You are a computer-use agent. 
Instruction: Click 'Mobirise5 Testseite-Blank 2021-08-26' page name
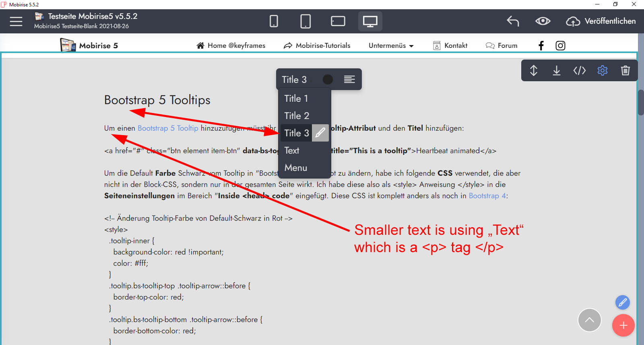tap(81, 26)
